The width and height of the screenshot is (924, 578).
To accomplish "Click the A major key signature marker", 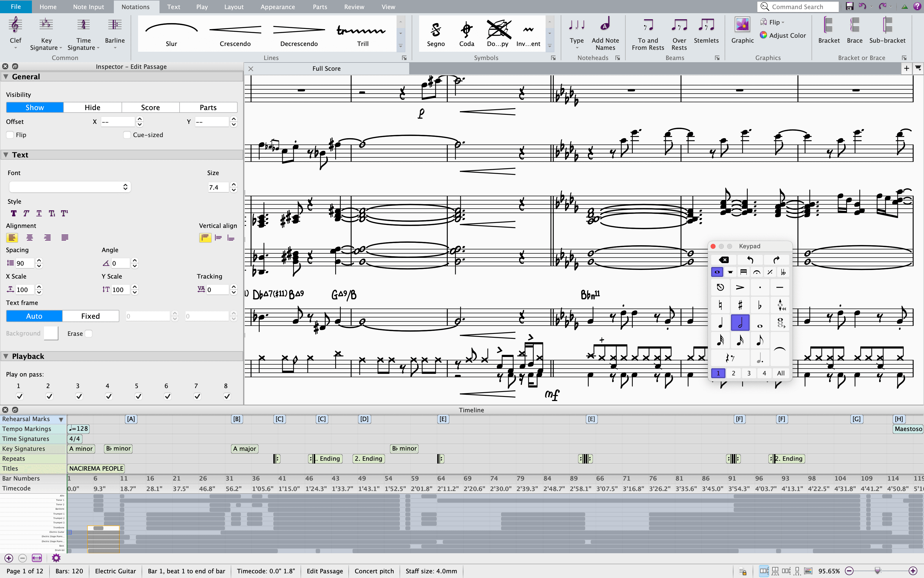I will (x=244, y=448).
